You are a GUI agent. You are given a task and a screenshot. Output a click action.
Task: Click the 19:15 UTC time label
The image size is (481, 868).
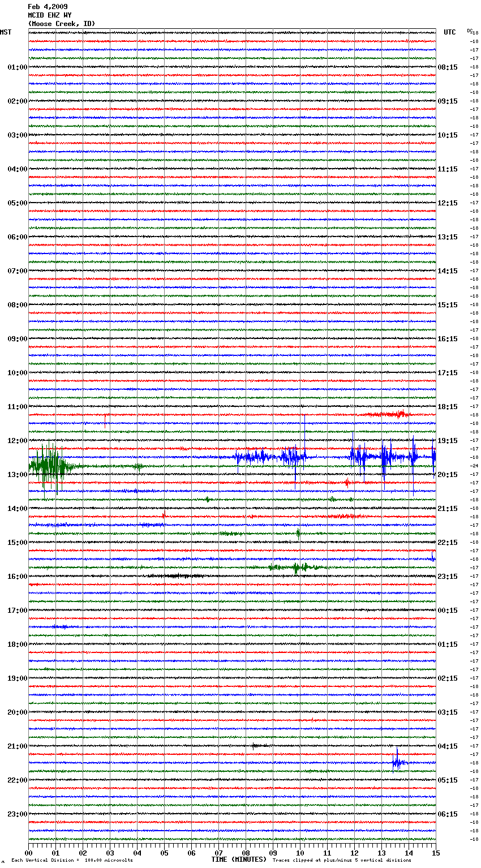click(x=448, y=441)
